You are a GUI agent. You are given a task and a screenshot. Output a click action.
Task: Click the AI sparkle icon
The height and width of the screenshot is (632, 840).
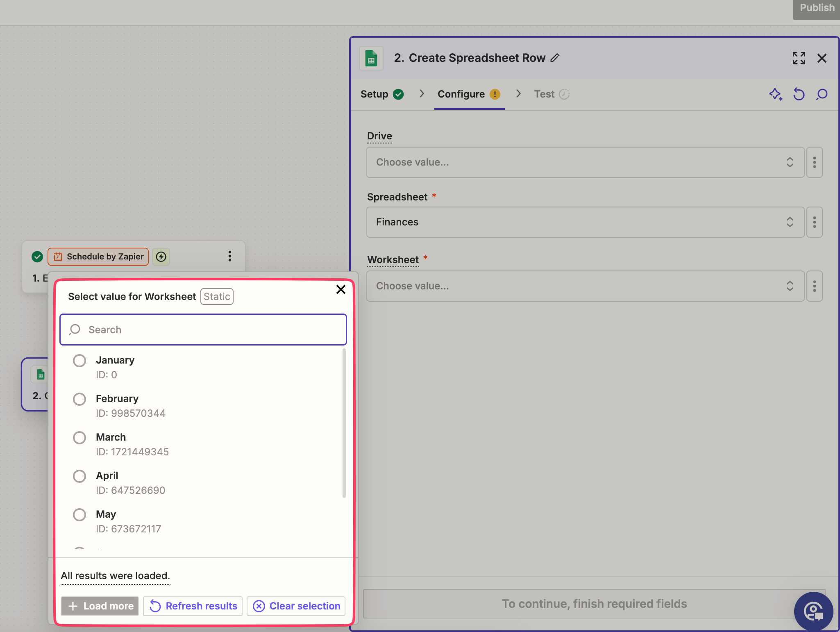(x=775, y=94)
